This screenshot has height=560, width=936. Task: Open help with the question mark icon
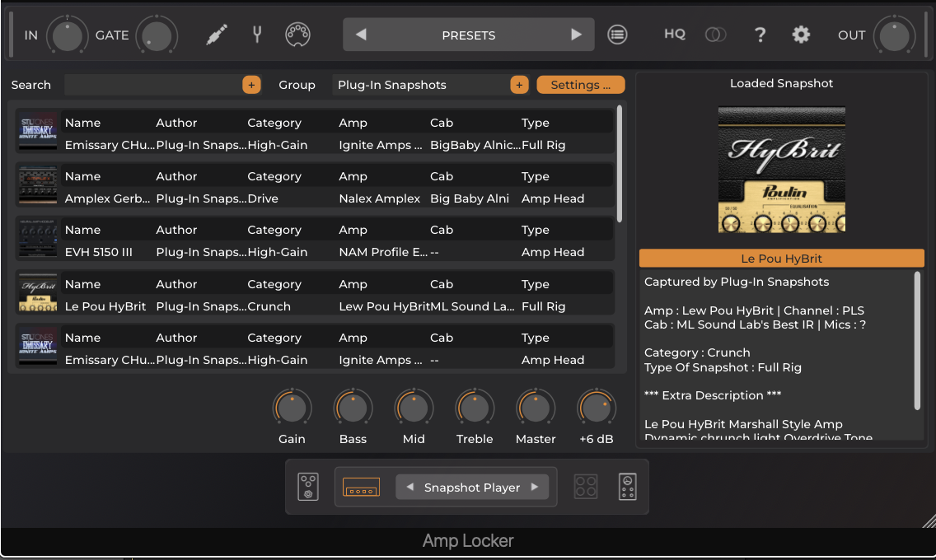pos(760,35)
